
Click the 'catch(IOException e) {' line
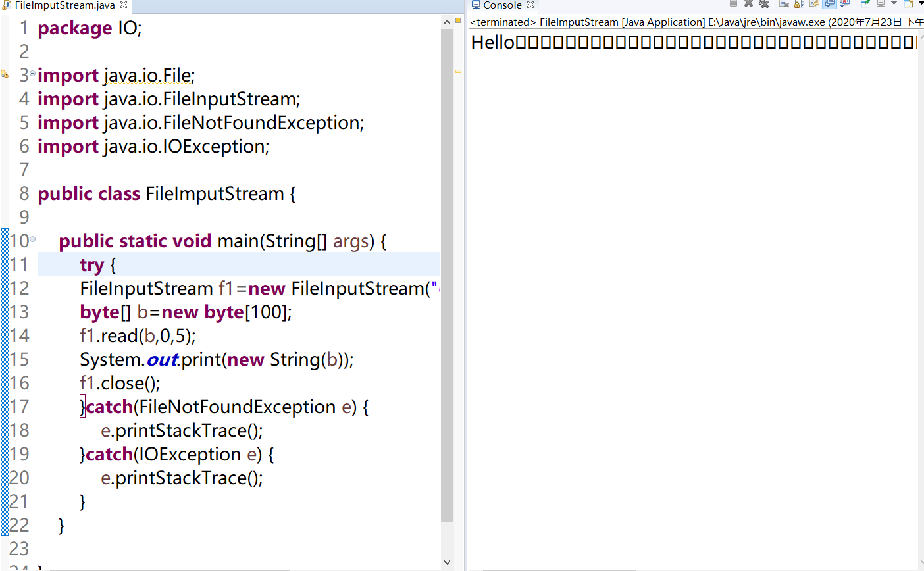[177, 455]
